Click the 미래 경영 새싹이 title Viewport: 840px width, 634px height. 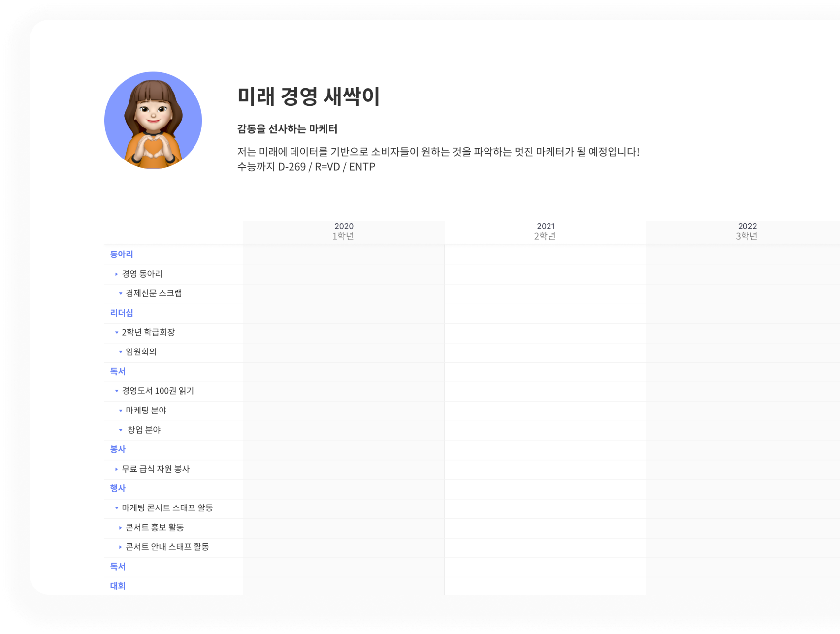(x=309, y=96)
